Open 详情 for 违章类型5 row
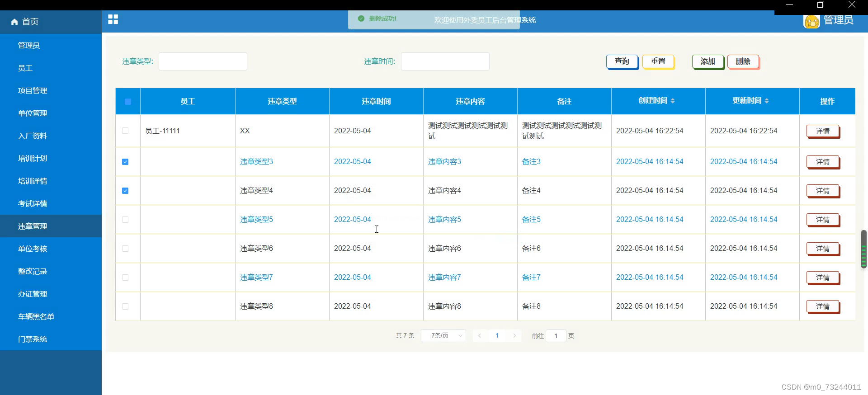The image size is (868, 395). [x=823, y=220]
